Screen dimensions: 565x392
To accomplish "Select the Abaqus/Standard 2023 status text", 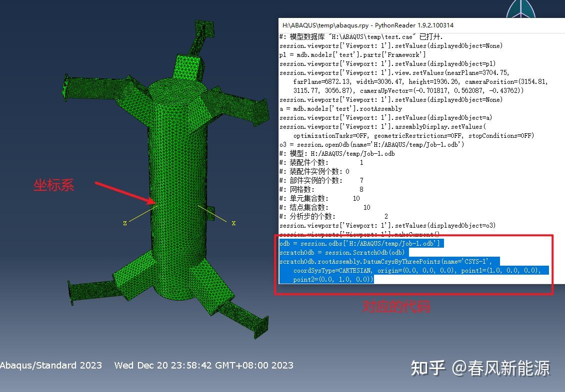I will [50, 366].
